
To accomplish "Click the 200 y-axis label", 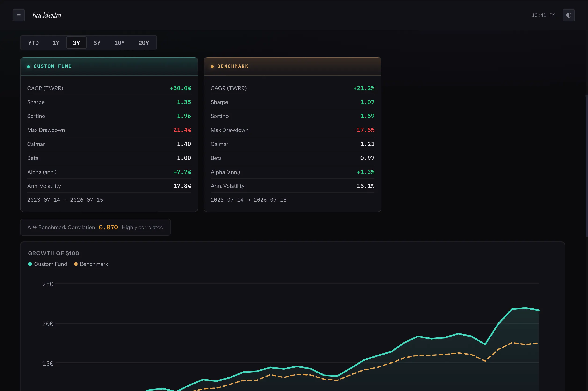I will 48,324.
